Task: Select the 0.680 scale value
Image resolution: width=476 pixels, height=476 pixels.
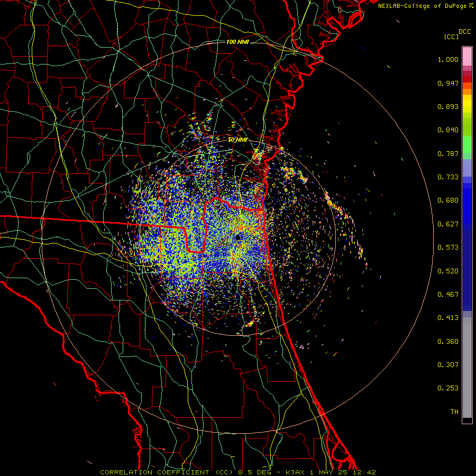Action: pyautogui.click(x=448, y=200)
